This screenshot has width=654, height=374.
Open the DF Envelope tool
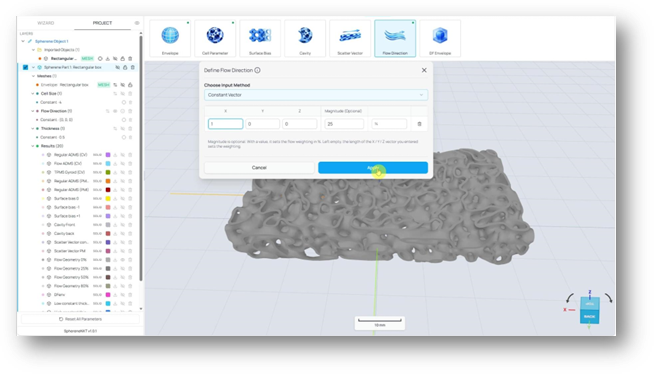440,38
